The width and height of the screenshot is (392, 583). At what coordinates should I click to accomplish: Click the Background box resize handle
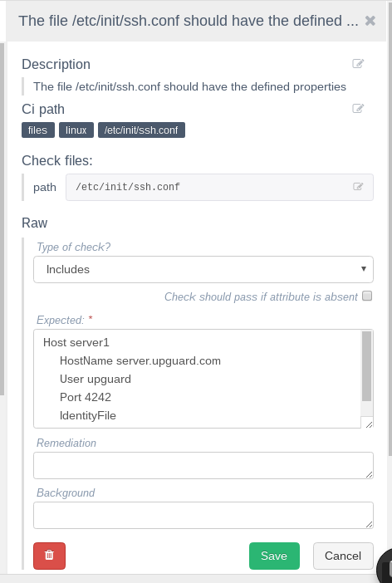[369, 524]
